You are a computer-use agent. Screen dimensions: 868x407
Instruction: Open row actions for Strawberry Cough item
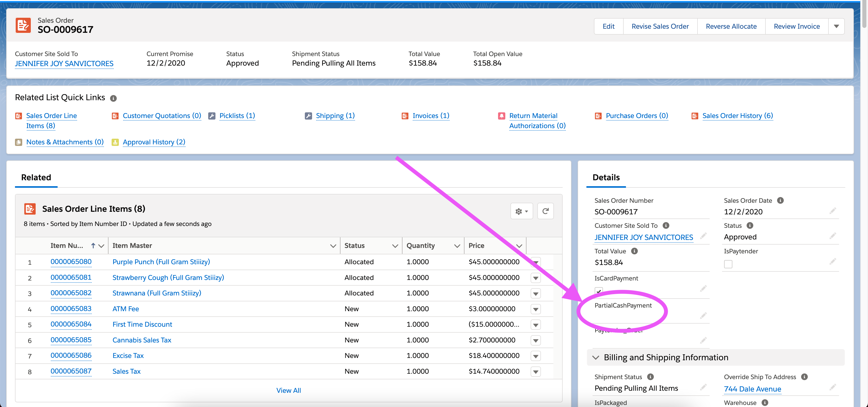tap(536, 278)
